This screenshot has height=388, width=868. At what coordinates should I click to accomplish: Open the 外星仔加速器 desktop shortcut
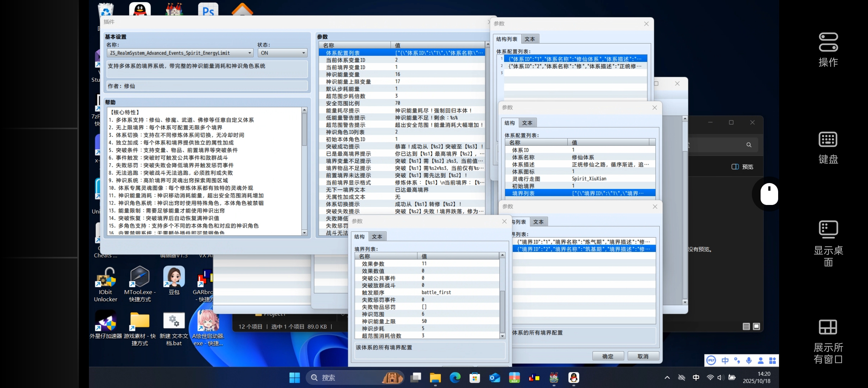tap(106, 325)
